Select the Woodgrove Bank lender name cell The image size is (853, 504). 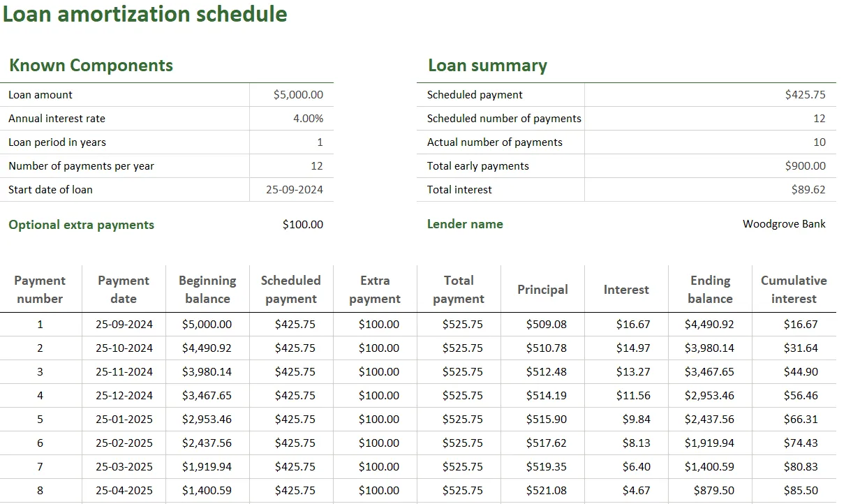(711, 224)
